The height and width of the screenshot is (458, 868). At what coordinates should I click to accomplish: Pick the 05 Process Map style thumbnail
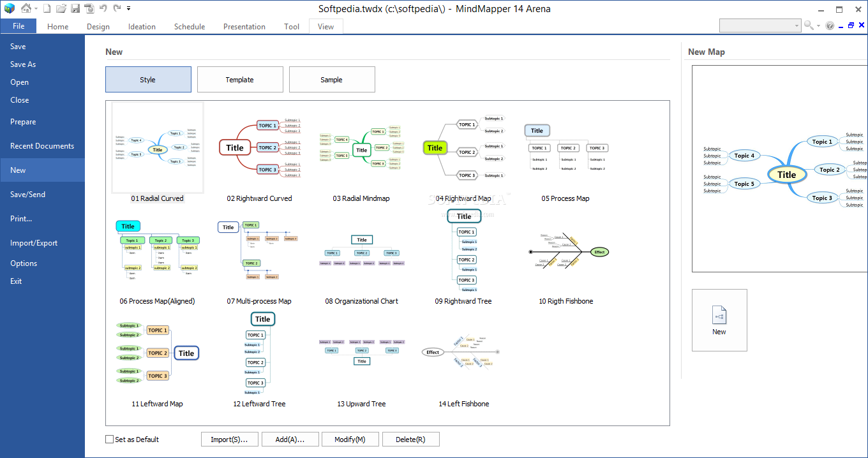pos(566,154)
